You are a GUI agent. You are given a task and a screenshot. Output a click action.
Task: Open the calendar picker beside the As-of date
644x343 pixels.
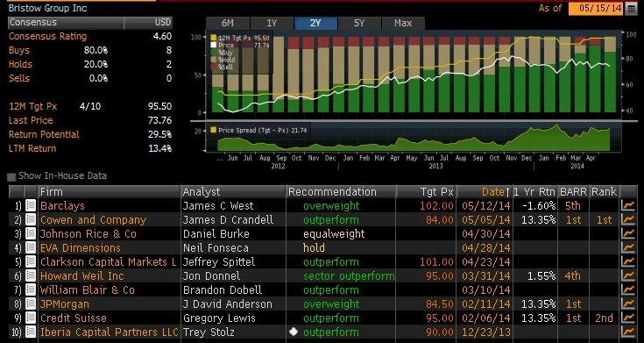point(631,9)
